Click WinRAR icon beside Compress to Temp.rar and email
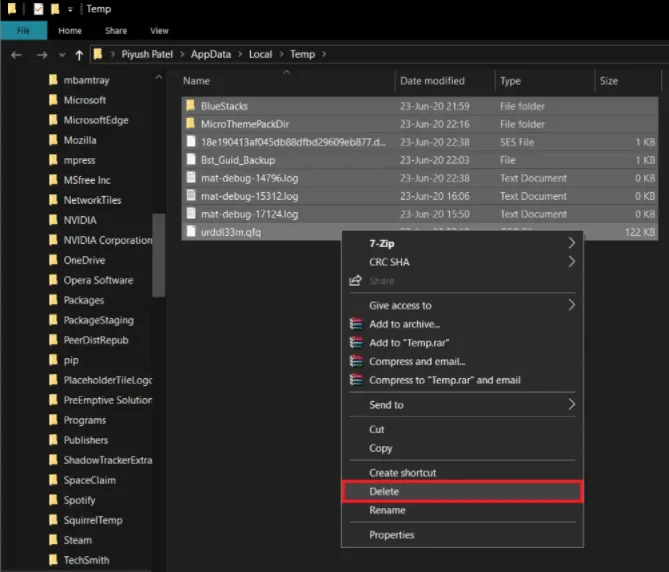The width and height of the screenshot is (669, 572). [356, 380]
